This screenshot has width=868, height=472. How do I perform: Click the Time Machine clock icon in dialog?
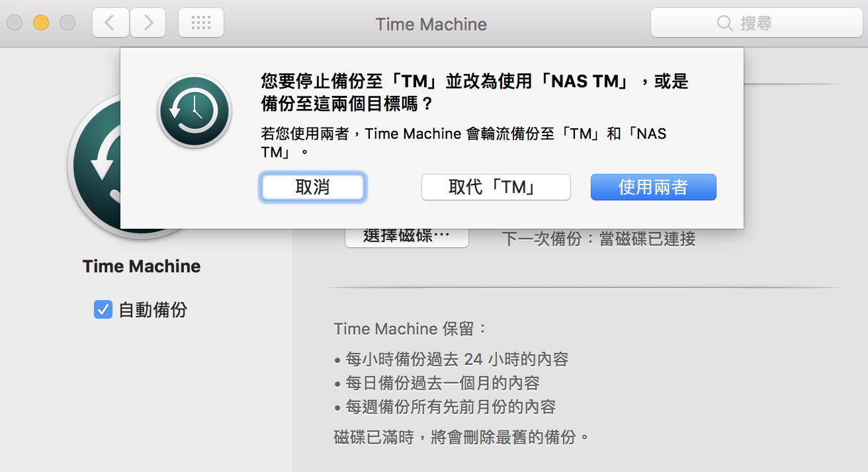coord(194,111)
